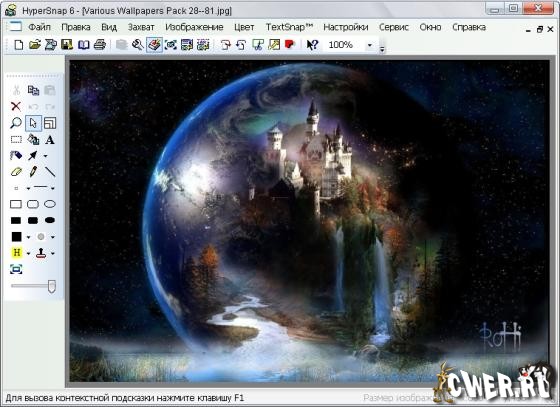The height and width of the screenshot is (407, 560).
Task: Open the line style dropdown
Action: coord(52,188)
